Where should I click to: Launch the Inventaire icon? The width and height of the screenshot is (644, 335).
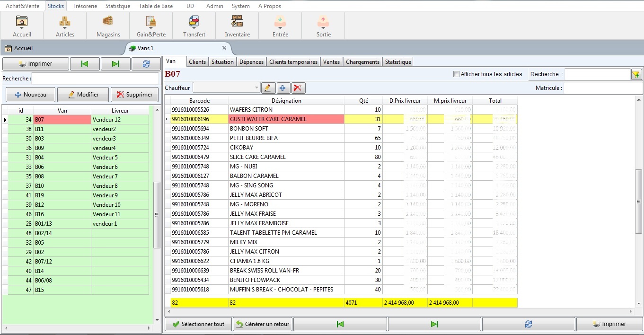click(x=237, y=26)
